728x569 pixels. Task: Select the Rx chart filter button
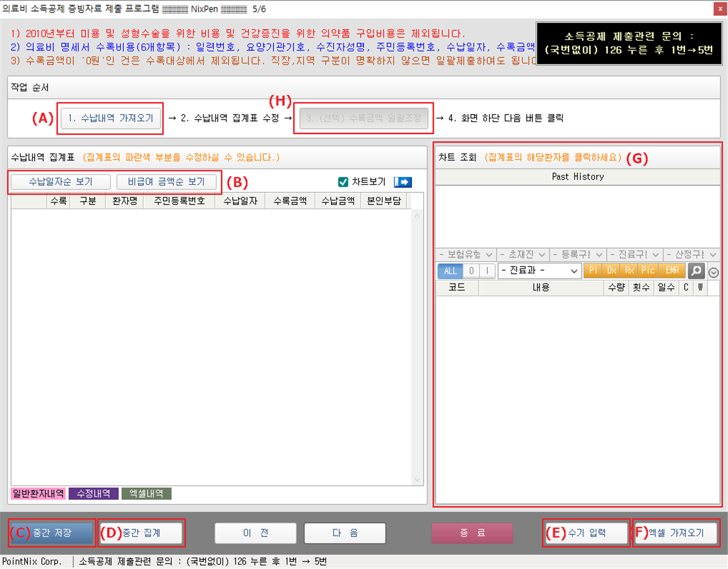(x=629, y=270)
